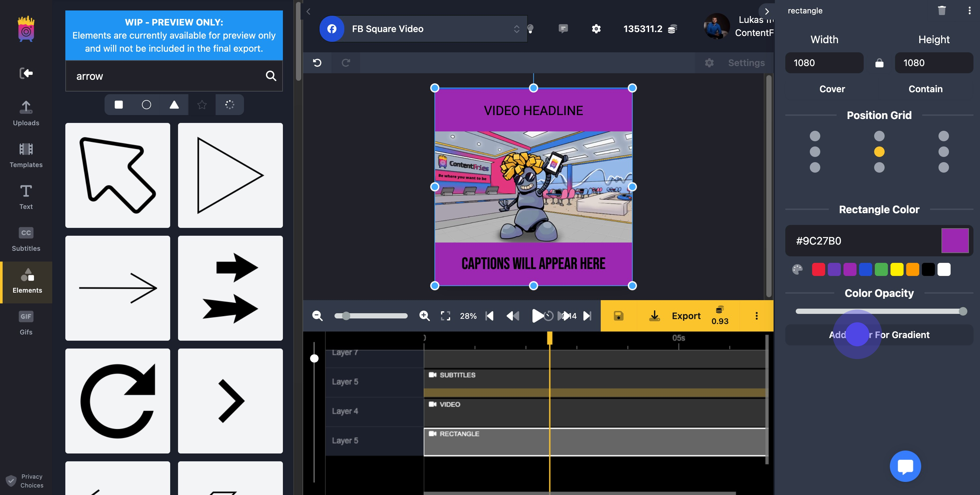Open the project settings gear

596,28
